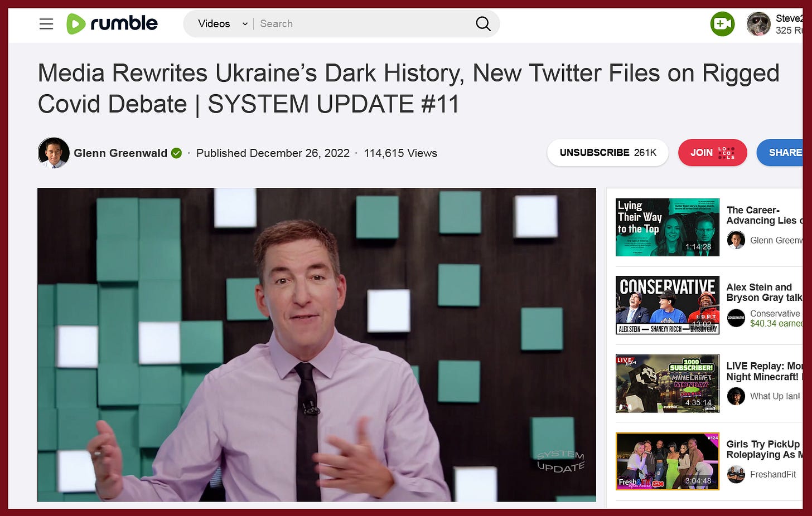Image resolution: width=812 pixels, height=516 pixels.
Task: Open the Alex Stein and Bryson Gray title
Action: click(x=765, y=293)
